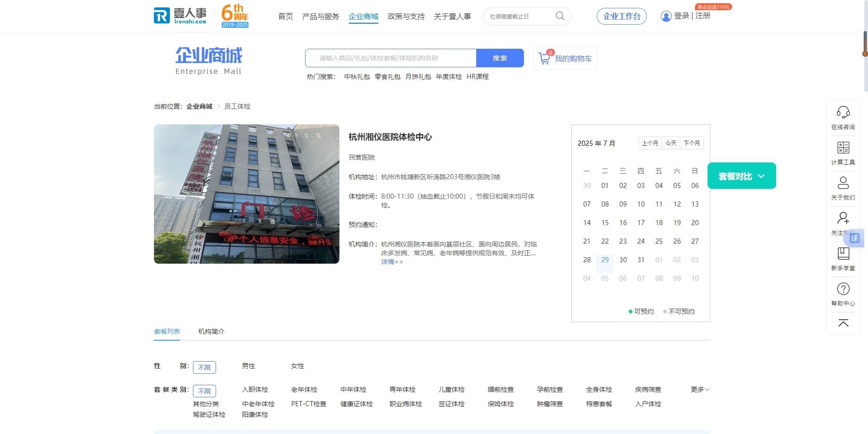Click the 6th anniversary badge
The height and width of the screenshot is (434, 868).
click(235, 16)
